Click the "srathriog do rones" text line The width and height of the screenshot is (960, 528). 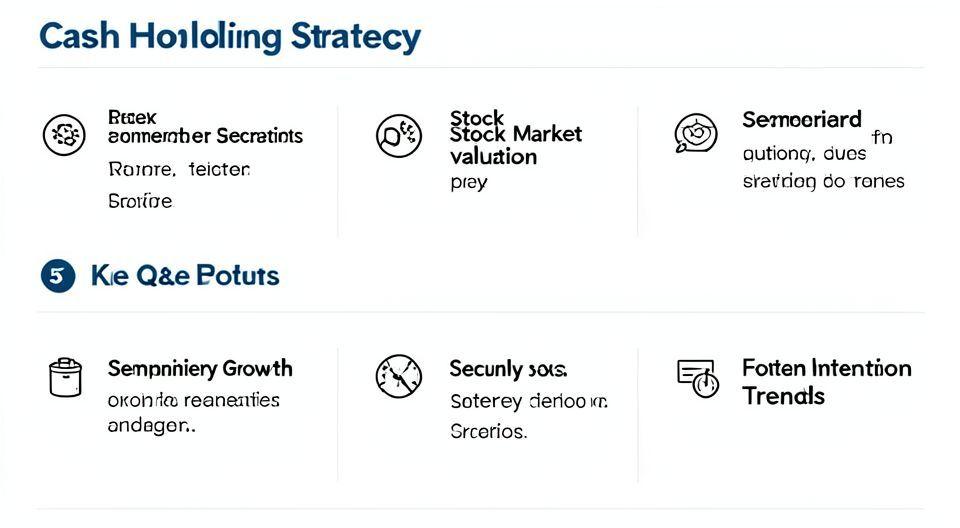[823, 181]
